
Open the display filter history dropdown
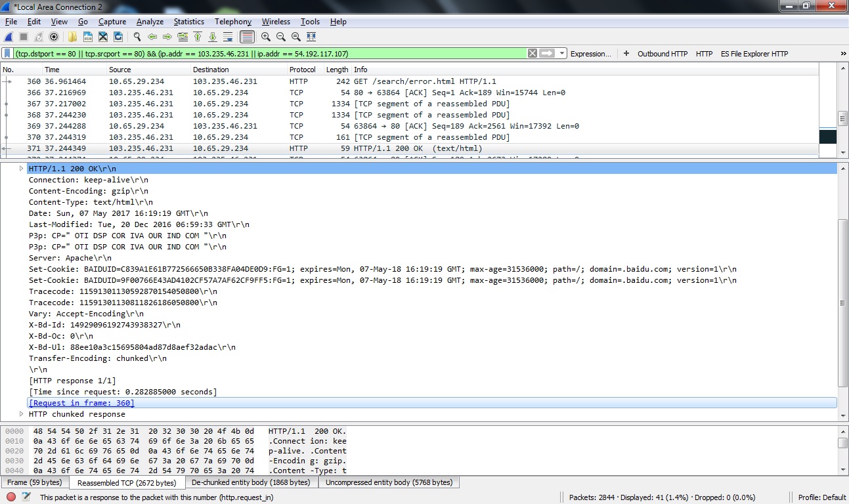point(562,54)
